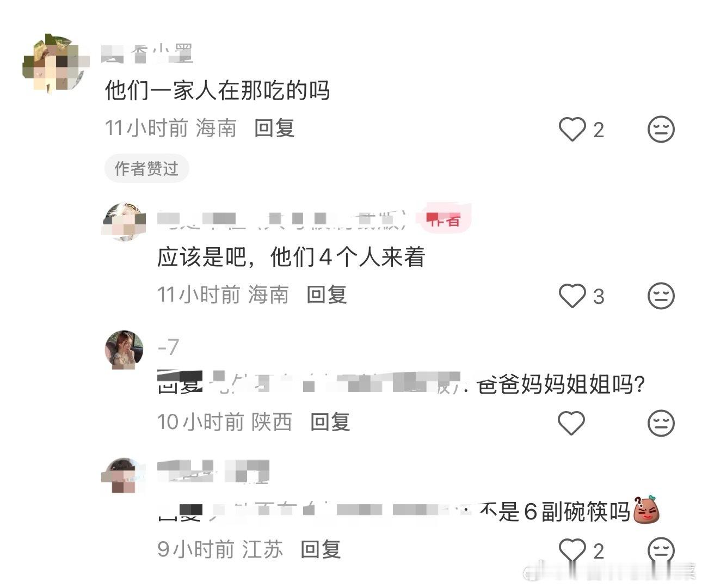This screenshot has height=588, width=702.
Task: Dislike the Hainan family-eating comment
Action: [x=661, y=130]
